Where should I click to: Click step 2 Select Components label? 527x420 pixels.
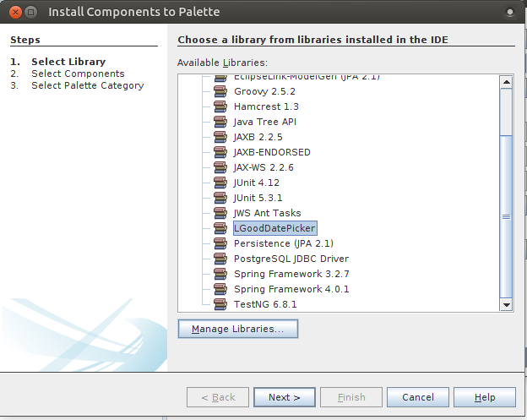(x=78, y=74)
